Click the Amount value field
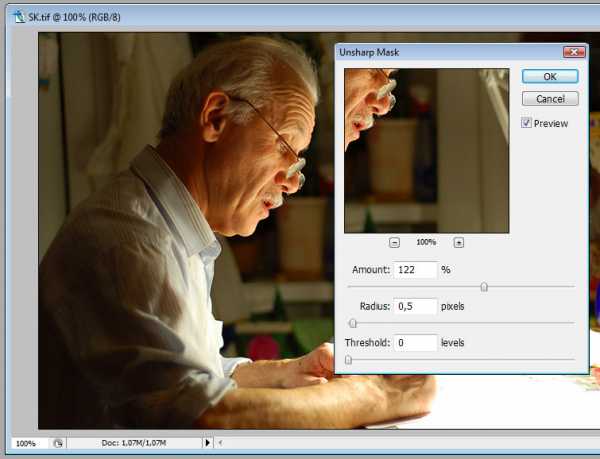This screenshot has height=459, width=600. [416, 270]
